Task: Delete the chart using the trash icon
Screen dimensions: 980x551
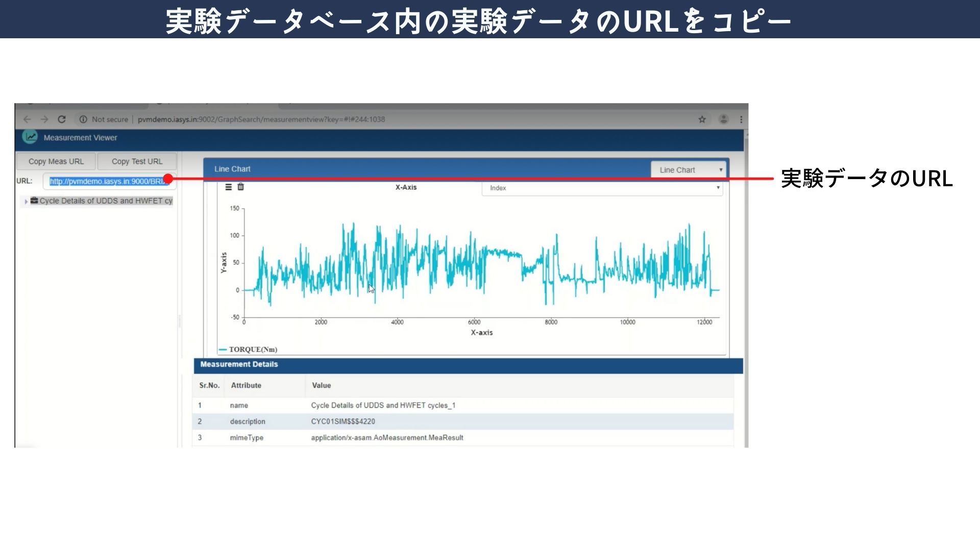Action: 241,187
